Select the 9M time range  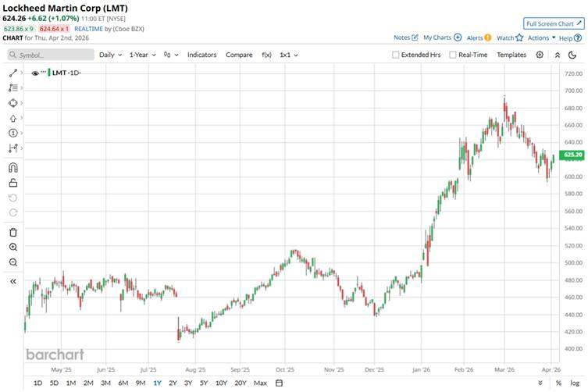[141, 383]
